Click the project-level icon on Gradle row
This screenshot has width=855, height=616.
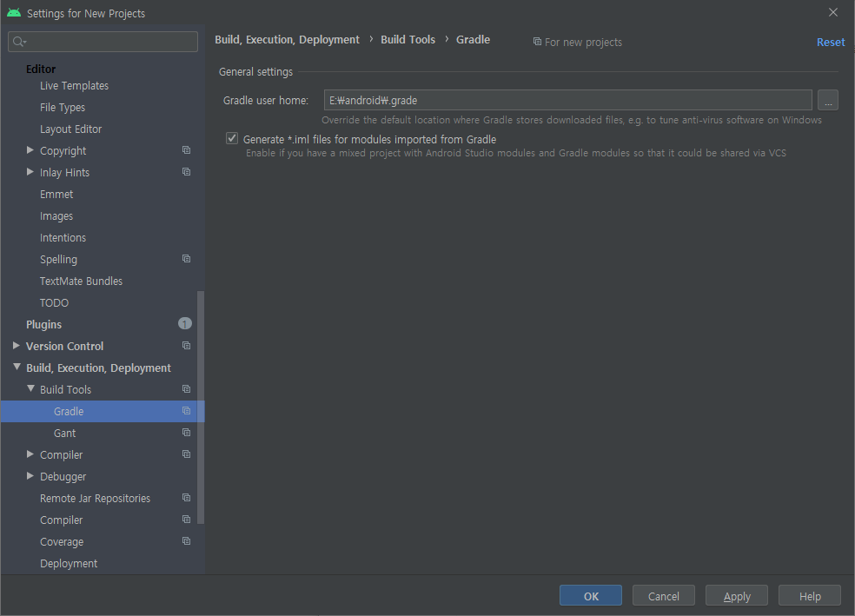point(187,410)
